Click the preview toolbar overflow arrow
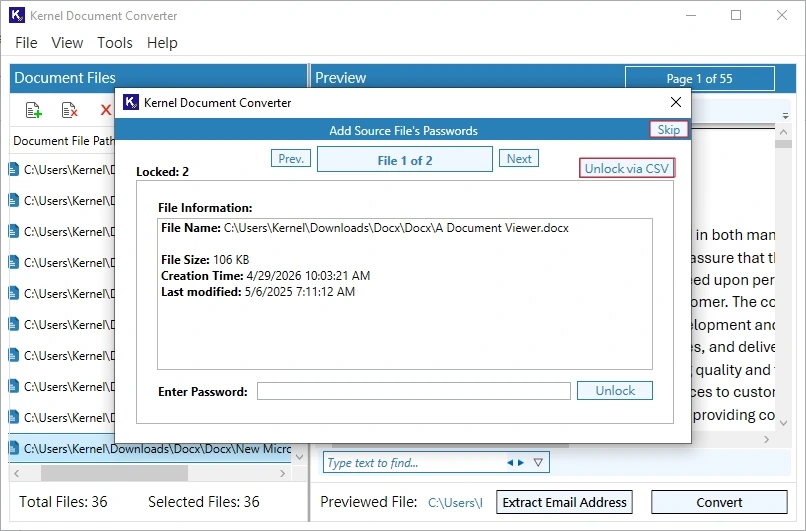This screenshot has height=531, width=806. 785,116
